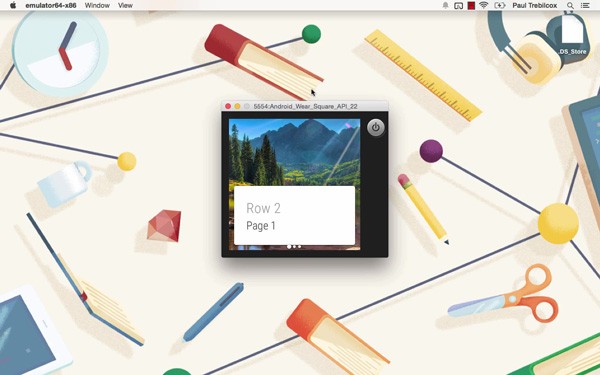
Task: Click the 'Row 2' card title
Action: [263, 208]
